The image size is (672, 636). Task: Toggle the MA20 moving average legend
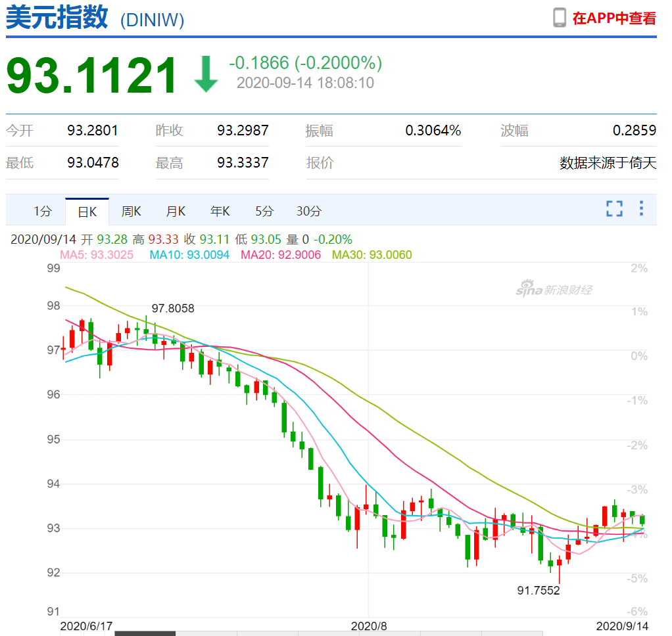click(x=281, y=255)
